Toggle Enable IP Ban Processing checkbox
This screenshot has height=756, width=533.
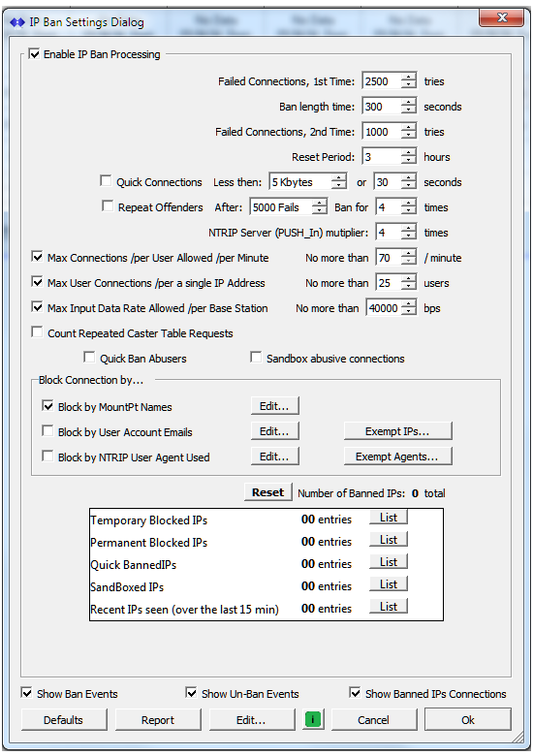coord(34,54)
